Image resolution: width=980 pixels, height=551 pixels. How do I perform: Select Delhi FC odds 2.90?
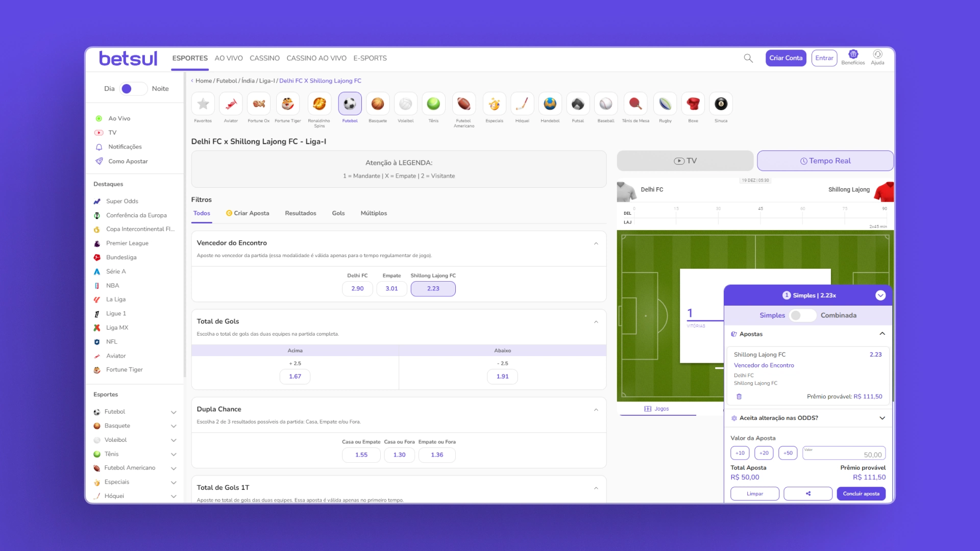pyautogui.click(x=357, y=289)
